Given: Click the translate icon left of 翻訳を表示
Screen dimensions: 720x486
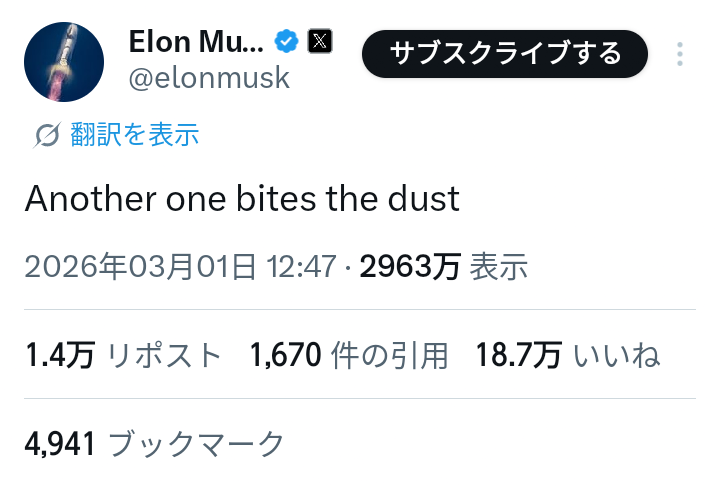Looking at the screenshot, I should point(47,135).
